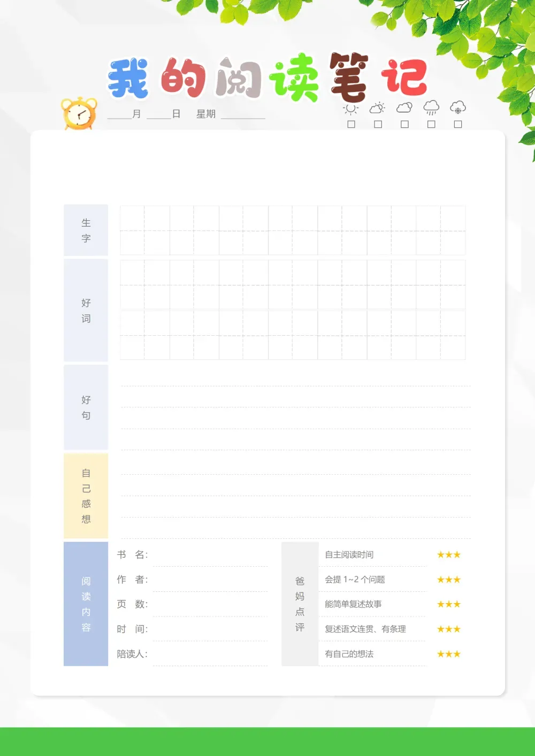Image resolution: width=535 pixels, height=756 pixels.
Task: Click the 生字 section label
Action: coord(86,230)
